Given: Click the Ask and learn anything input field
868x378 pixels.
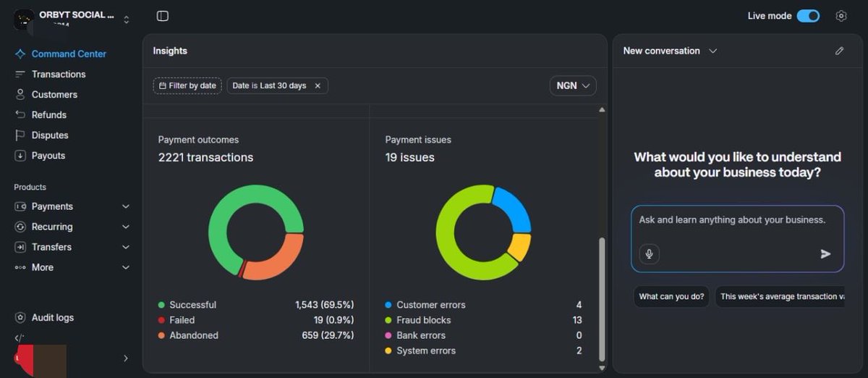Looking at the screenshot, I should [737, 239].
